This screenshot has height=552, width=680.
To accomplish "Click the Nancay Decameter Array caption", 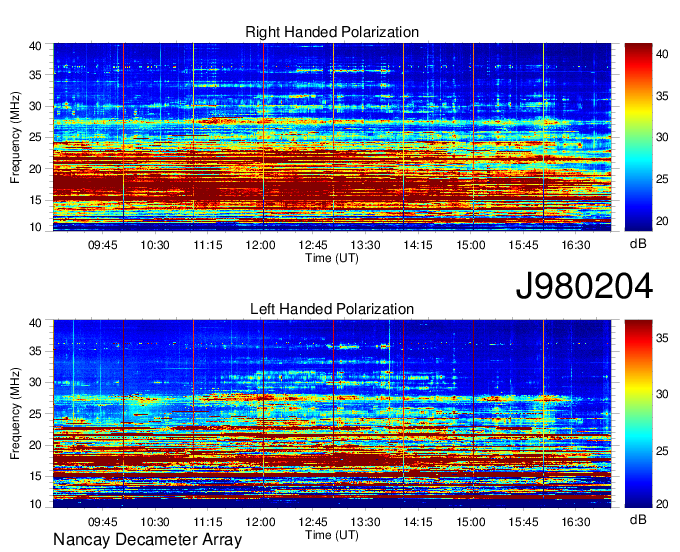I will click(147, 540).
